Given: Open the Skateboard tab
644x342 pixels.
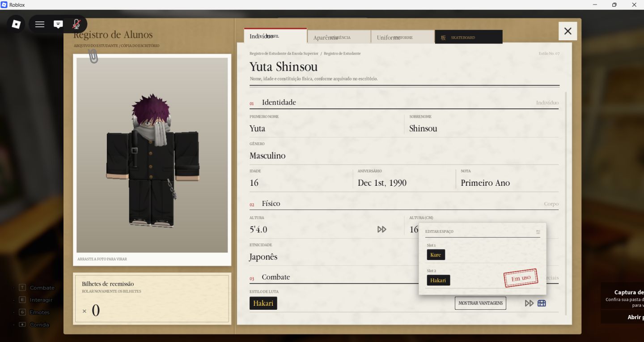Looking at the screenshot, I should (x=469, y=37).
